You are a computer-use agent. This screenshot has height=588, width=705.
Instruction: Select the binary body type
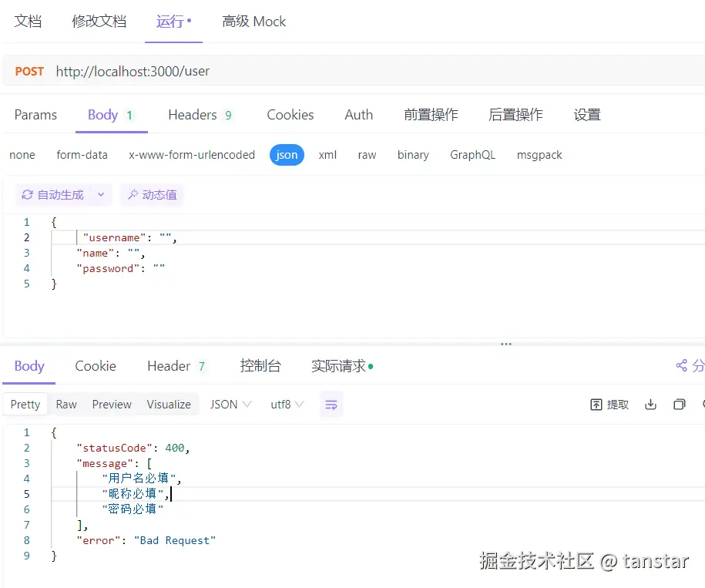pos(413,155)
